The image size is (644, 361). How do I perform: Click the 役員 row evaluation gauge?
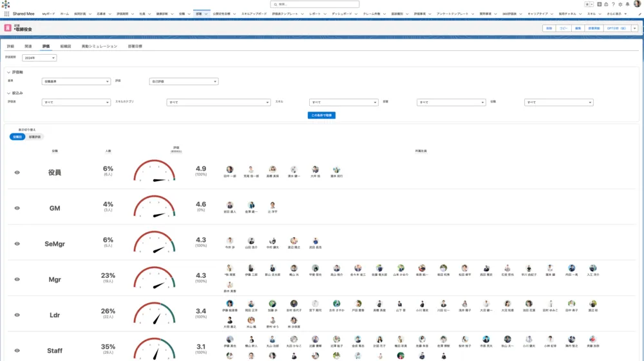tap(155, 172)
